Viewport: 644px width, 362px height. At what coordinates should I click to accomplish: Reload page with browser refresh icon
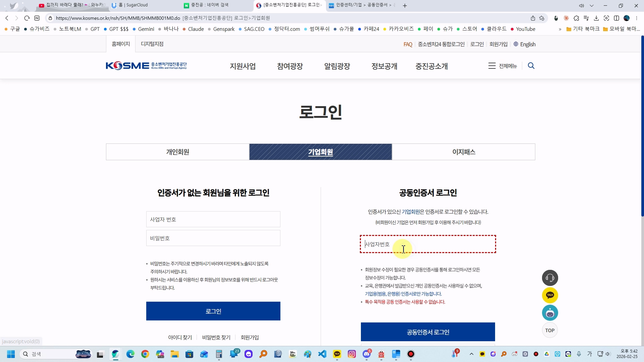[x=27, y=18]
